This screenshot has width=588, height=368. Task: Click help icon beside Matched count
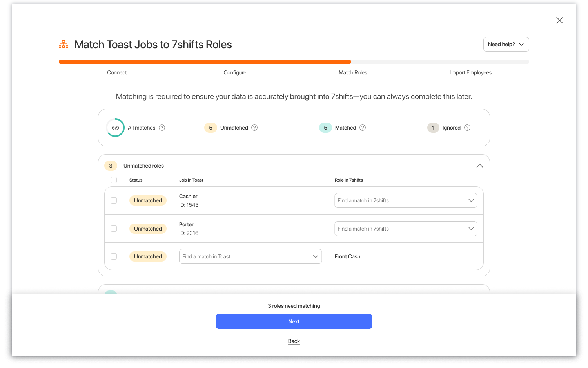[x=363, y=128]
